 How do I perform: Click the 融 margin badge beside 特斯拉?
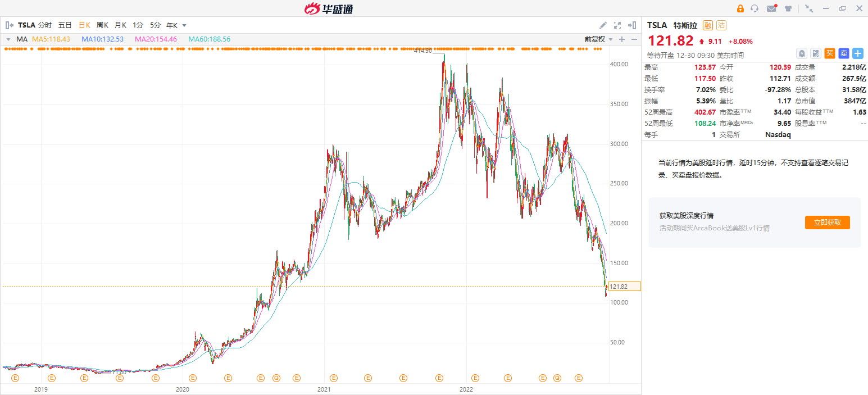coord(708,25)
